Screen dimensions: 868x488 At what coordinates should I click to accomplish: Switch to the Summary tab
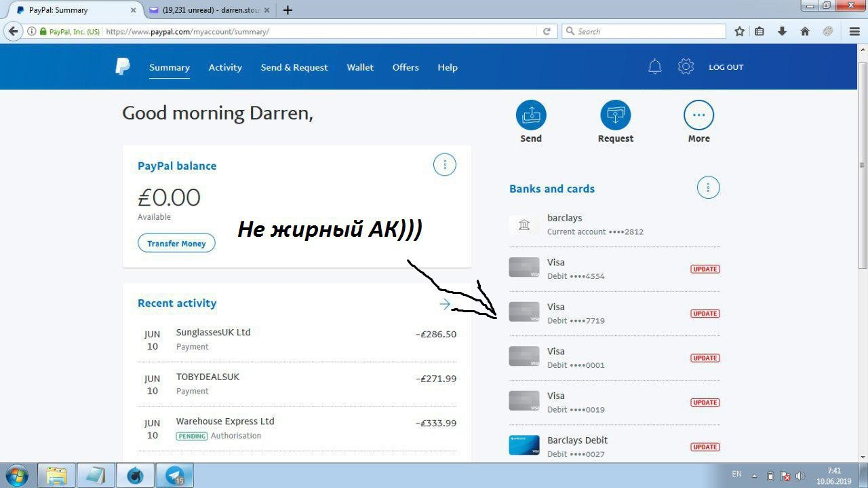point(170,67)
